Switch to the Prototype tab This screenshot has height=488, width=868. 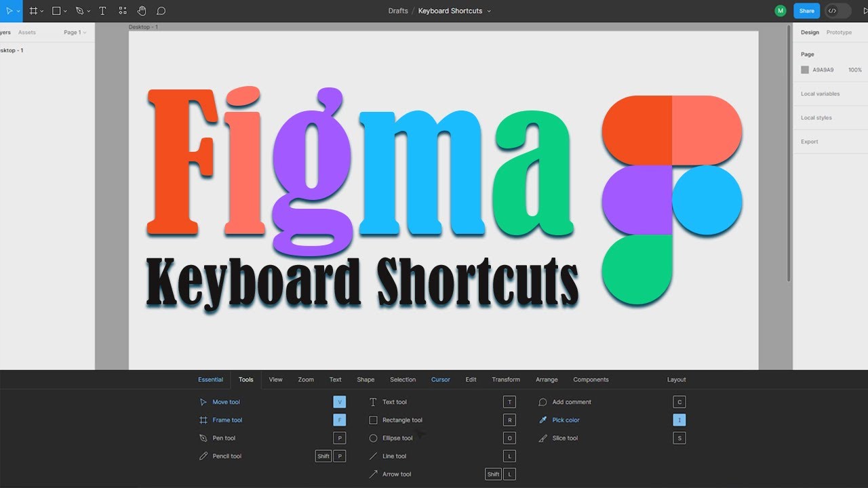click(x=839, y=33)
